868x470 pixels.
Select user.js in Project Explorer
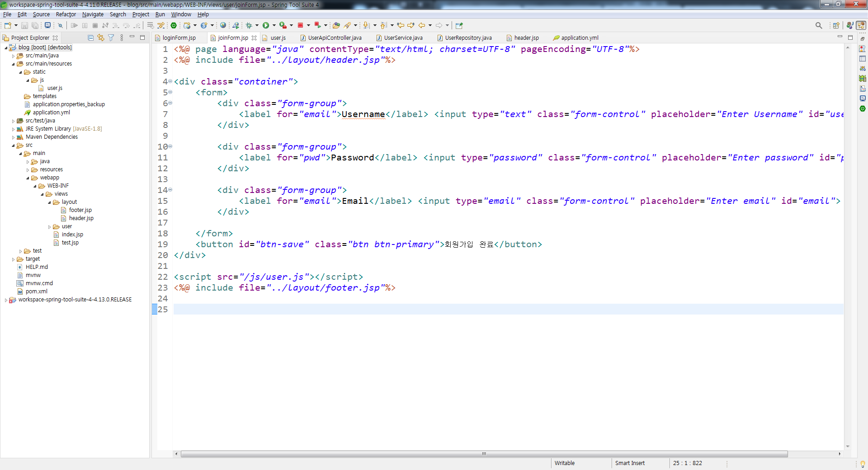point(55,88)
